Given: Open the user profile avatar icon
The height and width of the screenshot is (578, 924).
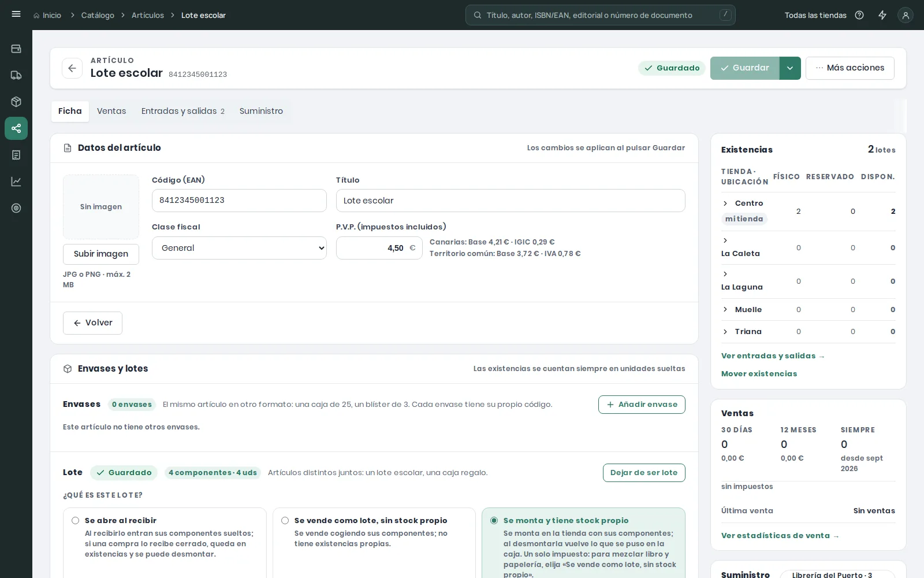Looking at the screenshot, I should click(x=906, y=16).
